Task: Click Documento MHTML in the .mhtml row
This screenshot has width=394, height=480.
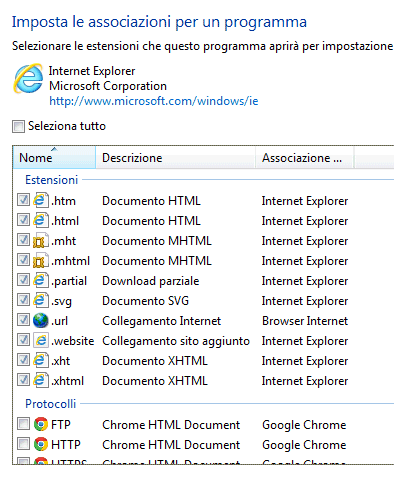Action: point(157,261)
